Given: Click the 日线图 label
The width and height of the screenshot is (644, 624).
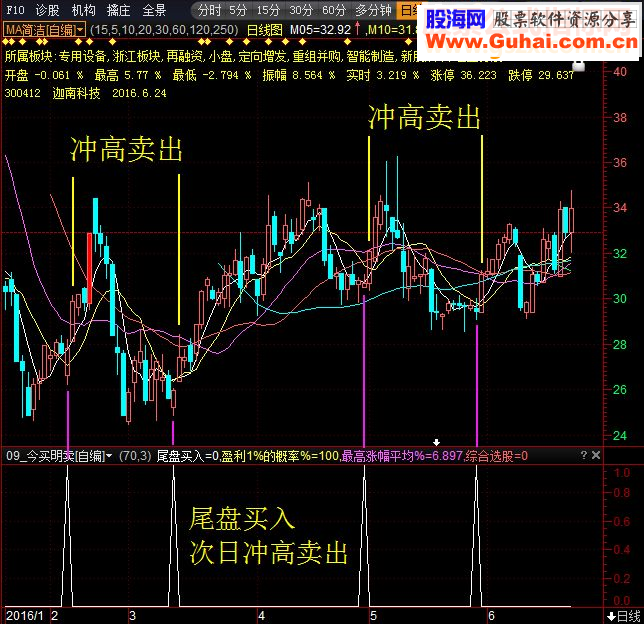Looking at the screenshot, I should [x=264, y=30].
